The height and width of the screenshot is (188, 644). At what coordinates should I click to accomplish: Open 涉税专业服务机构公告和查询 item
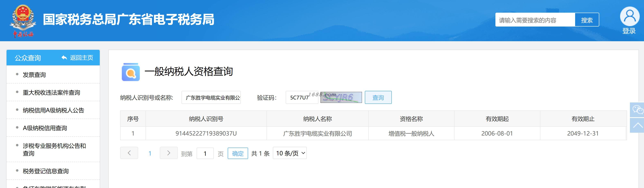pyautogui.click(x=54, y=149)
